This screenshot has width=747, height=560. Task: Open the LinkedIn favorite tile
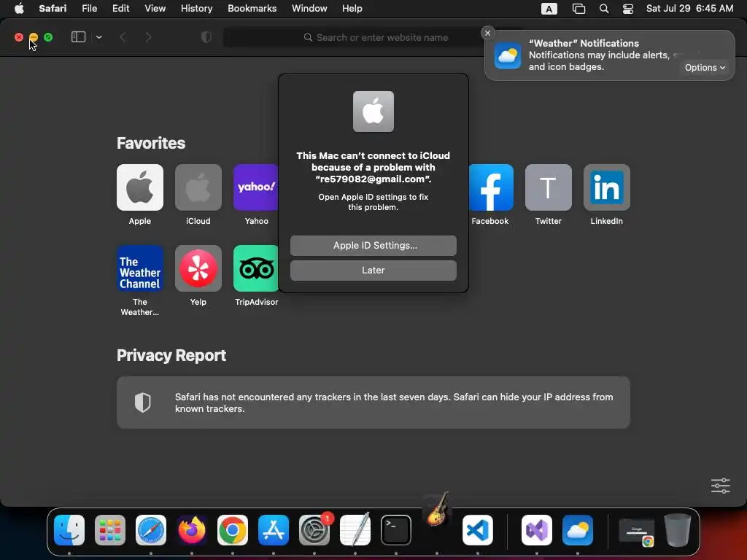pyautogui.click(x=606, y=187)
